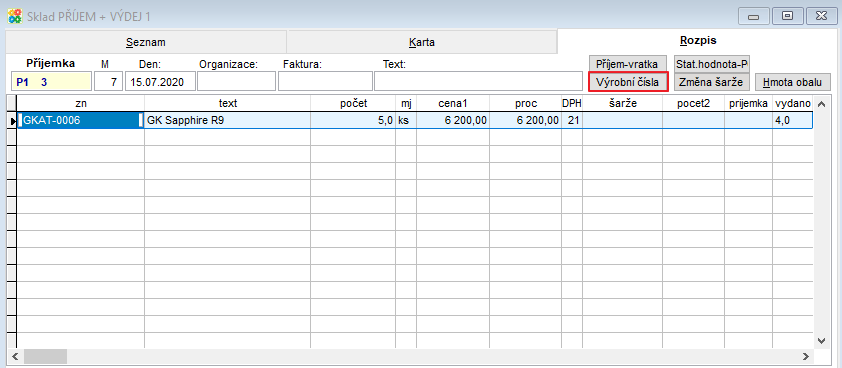Click the Text input field
Image resolution: width=842 pixels, height=368 pixels.
tap(478, 82)
